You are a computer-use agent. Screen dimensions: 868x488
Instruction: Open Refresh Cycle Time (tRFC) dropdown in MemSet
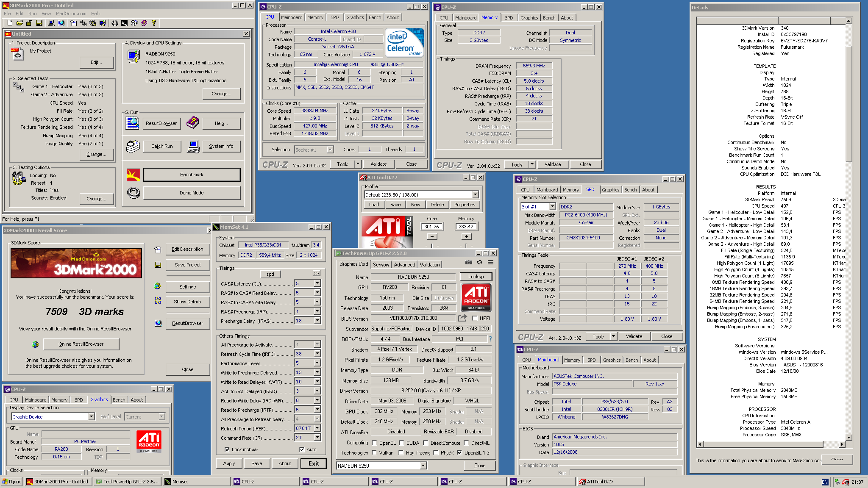click(317, 354)
